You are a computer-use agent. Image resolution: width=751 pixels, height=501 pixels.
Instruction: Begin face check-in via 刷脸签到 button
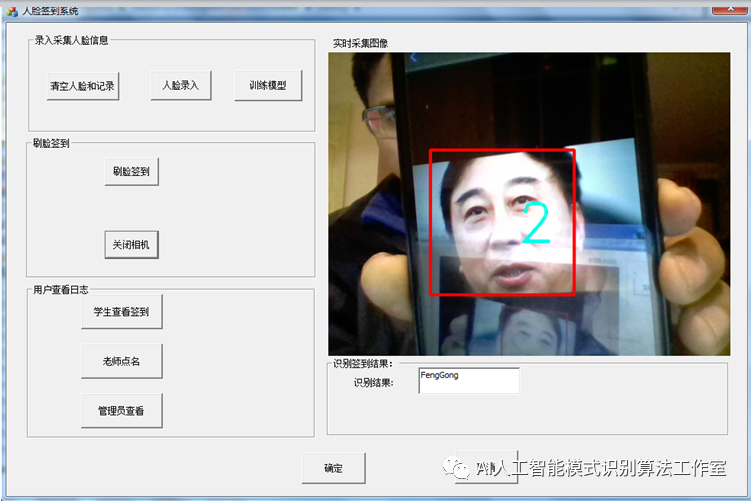[x=131, y=171]
